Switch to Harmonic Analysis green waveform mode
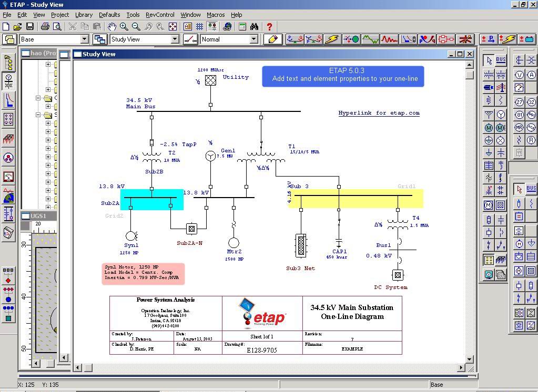Viewport: 538px width, 392px height. pos(370,39)
